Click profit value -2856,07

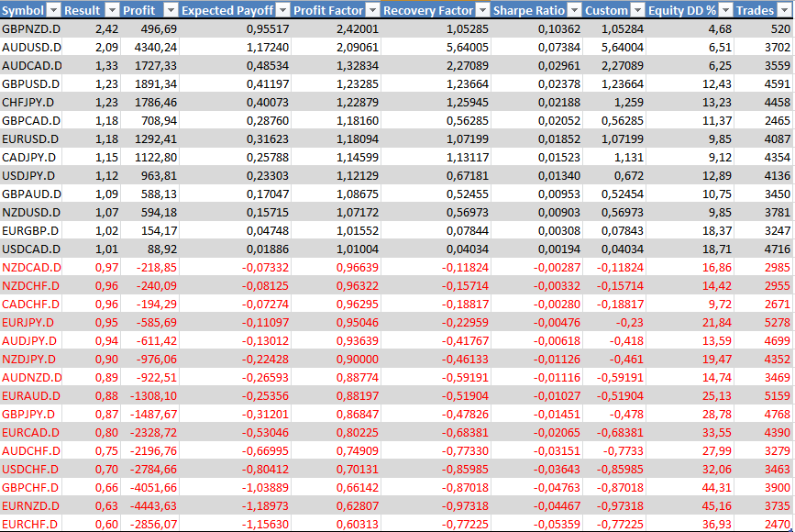(154, 524)
